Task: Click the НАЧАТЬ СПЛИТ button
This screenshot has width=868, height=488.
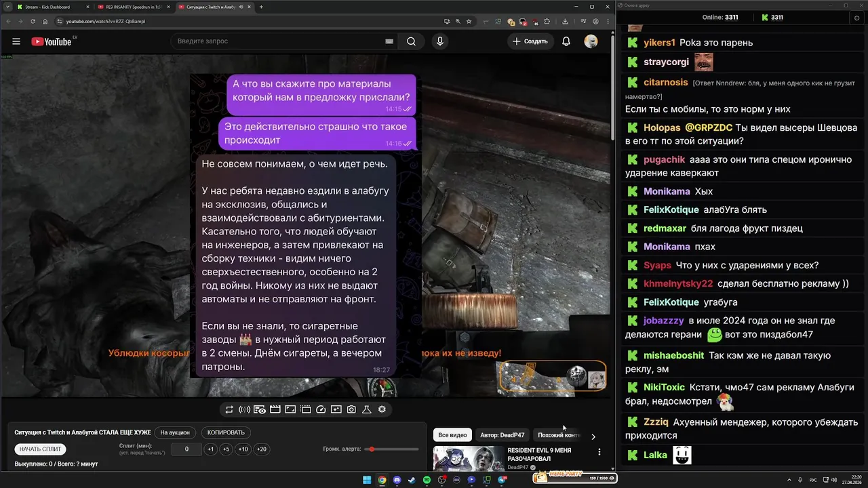Action: [x=40, y=449]
